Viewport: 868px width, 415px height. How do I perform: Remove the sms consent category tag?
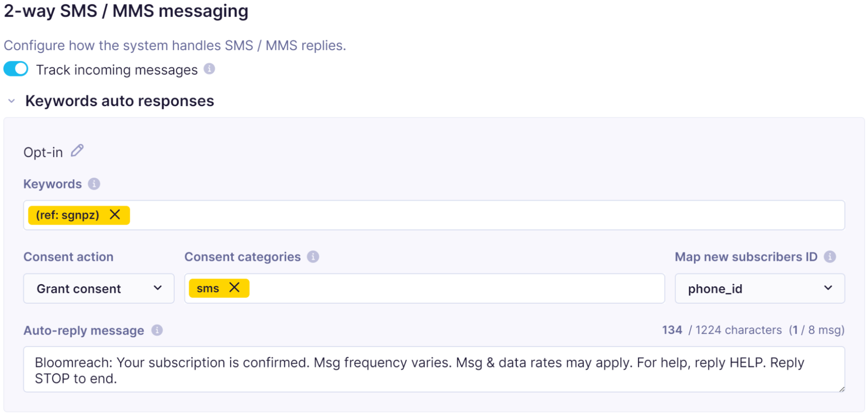(234, 288)
